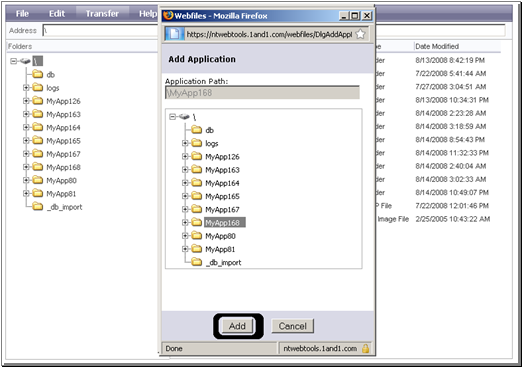The height and width of the screenshot is (367, 522).
Task: Select MyApp168 folder icon in background Folders tree
Action: pyautogui.click(x=38, y=166)
